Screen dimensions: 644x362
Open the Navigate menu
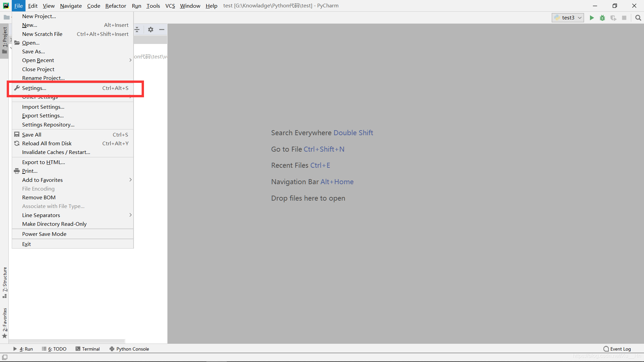71,6
